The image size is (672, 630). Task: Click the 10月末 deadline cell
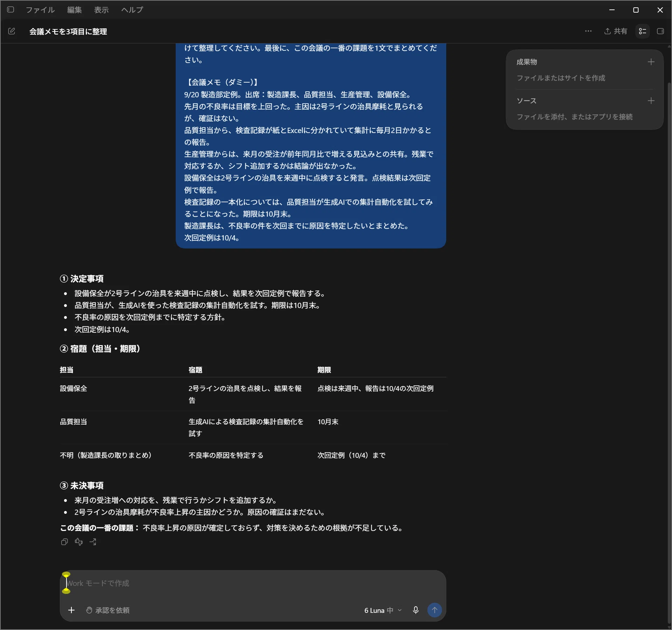(328, 422)
